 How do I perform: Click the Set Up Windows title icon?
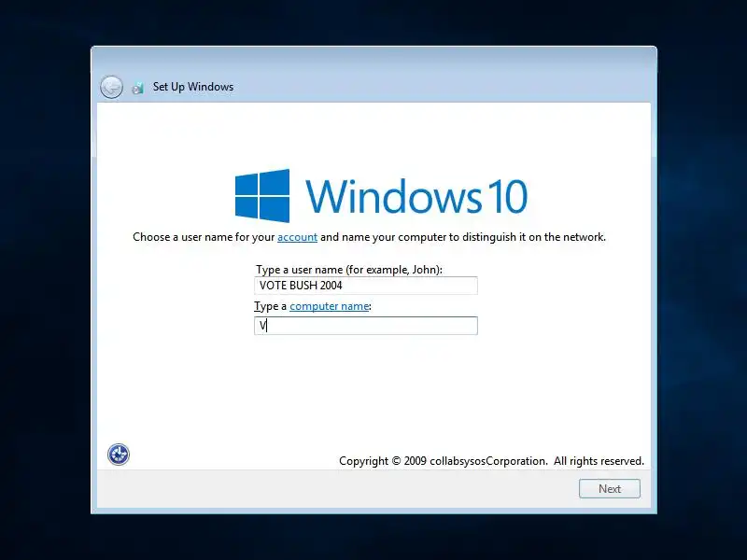137,88
